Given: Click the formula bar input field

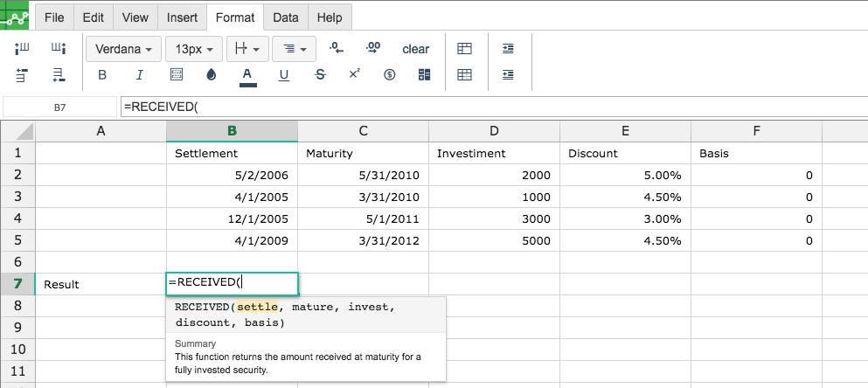Looking at the screenshot, I should tap(495, 107).
